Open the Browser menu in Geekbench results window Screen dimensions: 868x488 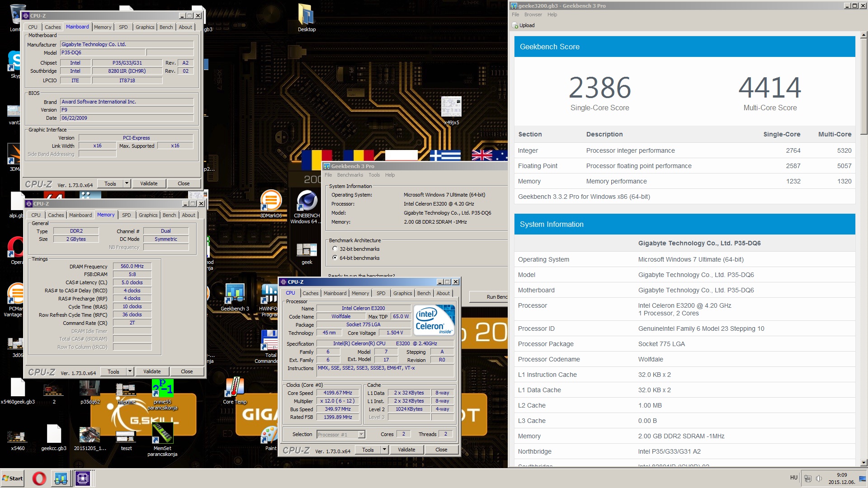[533, 14]
